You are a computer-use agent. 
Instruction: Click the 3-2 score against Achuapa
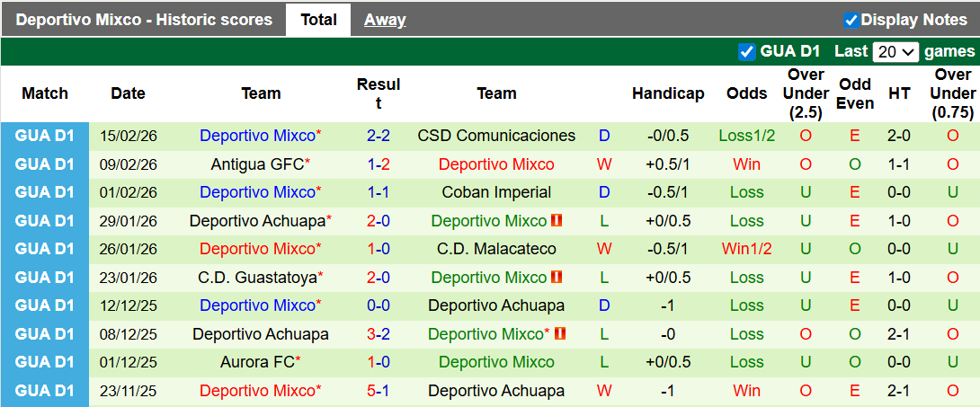(x=379, y=334)
